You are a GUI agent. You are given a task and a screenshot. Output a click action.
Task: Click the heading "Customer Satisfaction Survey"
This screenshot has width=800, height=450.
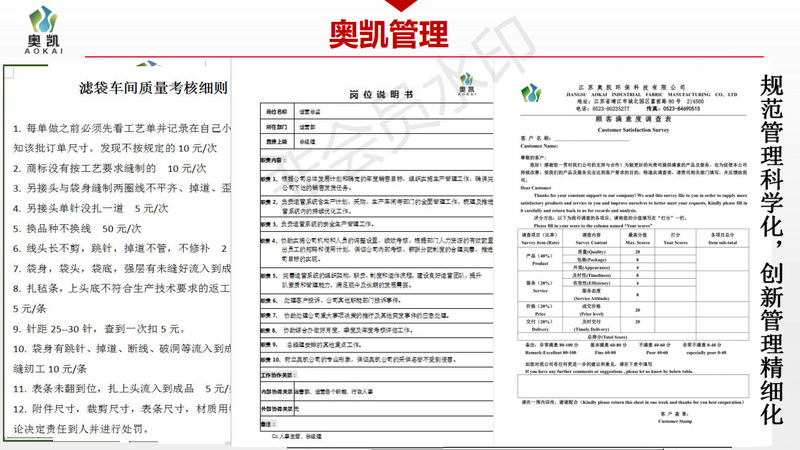633,130
